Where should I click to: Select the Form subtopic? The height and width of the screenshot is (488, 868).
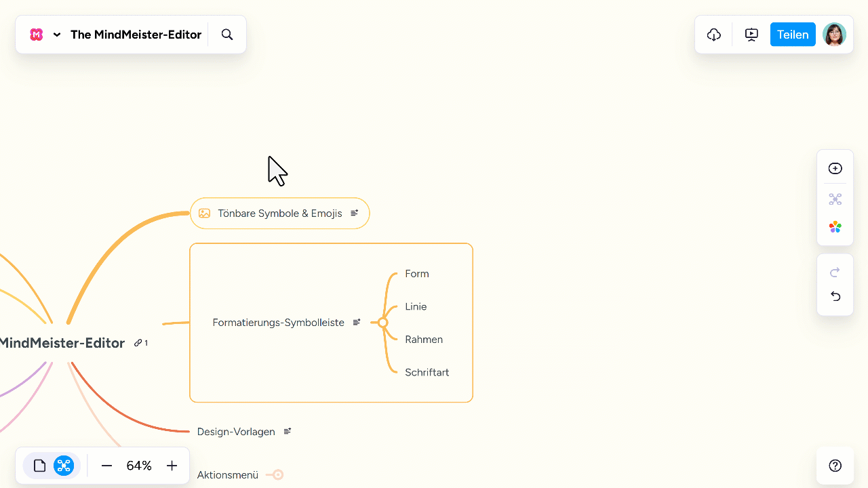pyautogui.click(x=417, y=274)
